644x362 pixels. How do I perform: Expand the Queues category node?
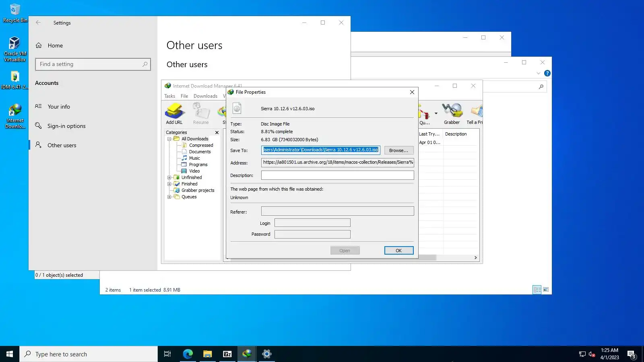click(x=169, y=197)
